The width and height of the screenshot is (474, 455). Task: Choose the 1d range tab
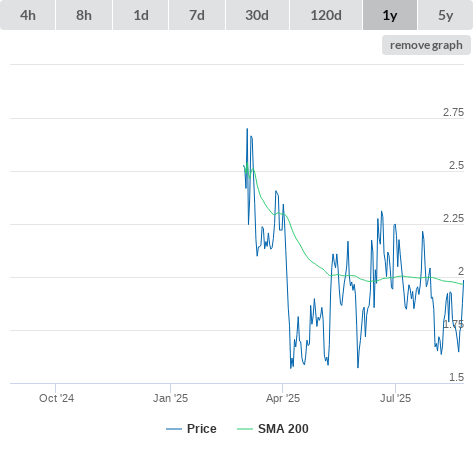point(141,15)
